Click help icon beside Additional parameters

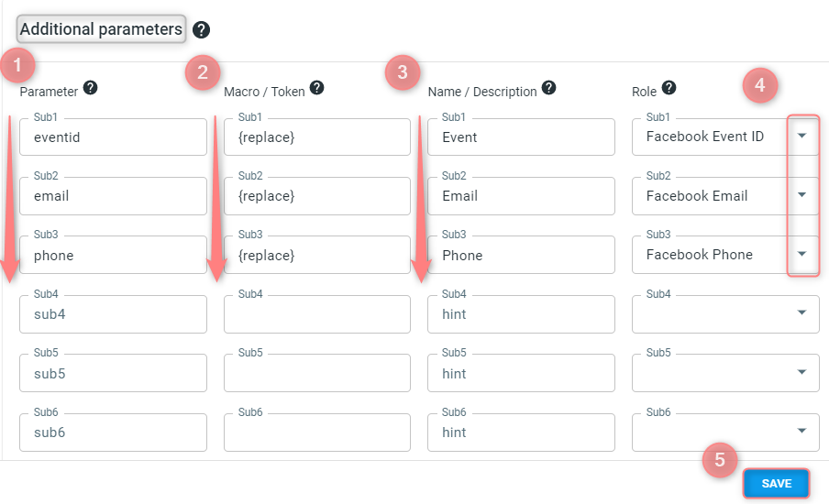point(201,29)
